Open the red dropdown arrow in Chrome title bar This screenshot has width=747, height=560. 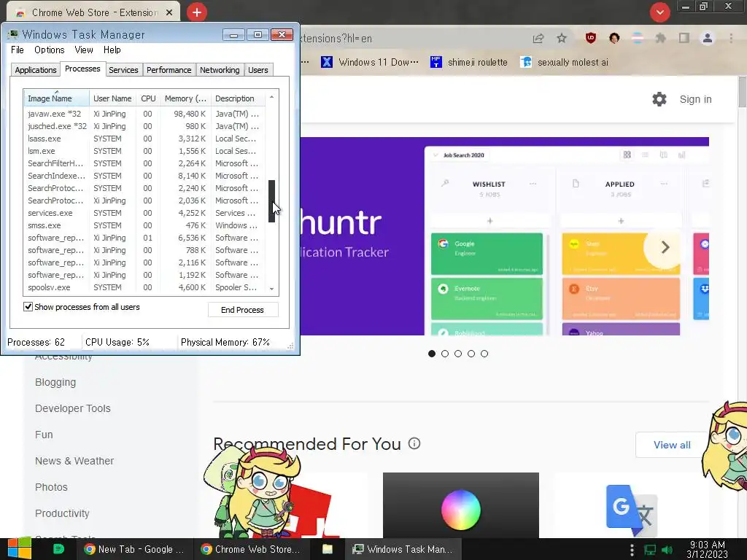pyautogui.click(x=659, y=12)
